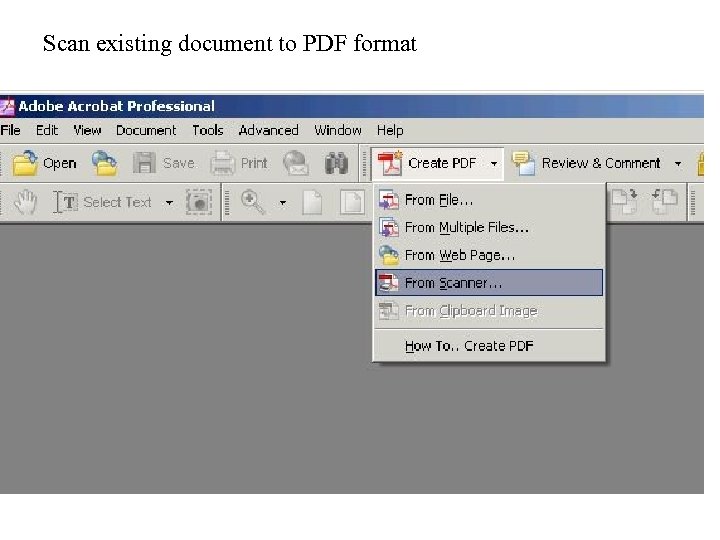This screenshot has width=720, height=540.
Task: Open the Window menu
Action: tap(338, 130)
